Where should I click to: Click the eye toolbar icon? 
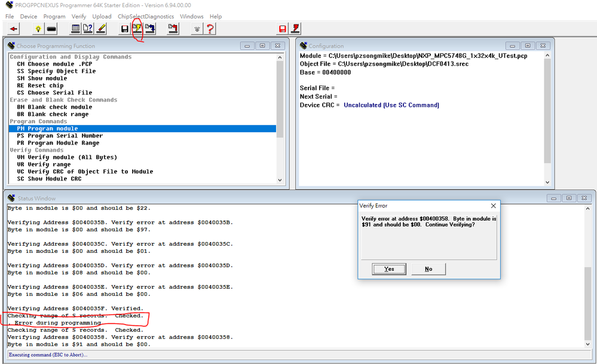(x=197, y=29)
